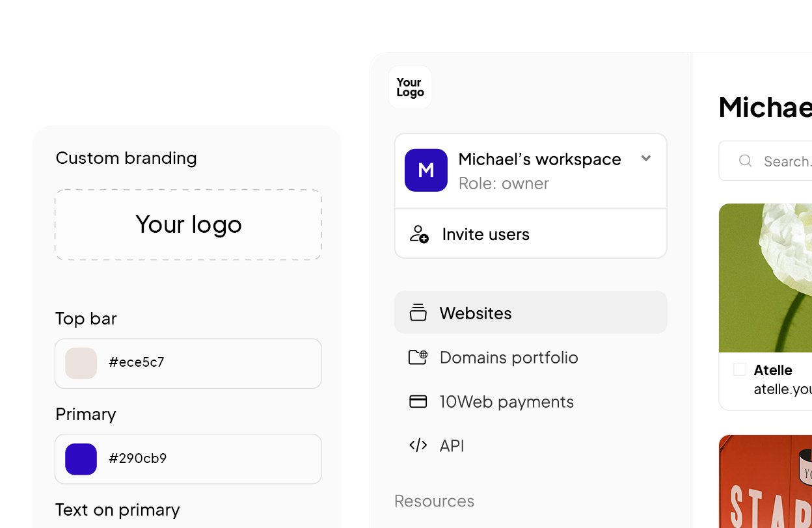The width and height of the screenshot is (812, 528).
Task: Pick the Primary color swatch #290cb9
Action: 81,458
